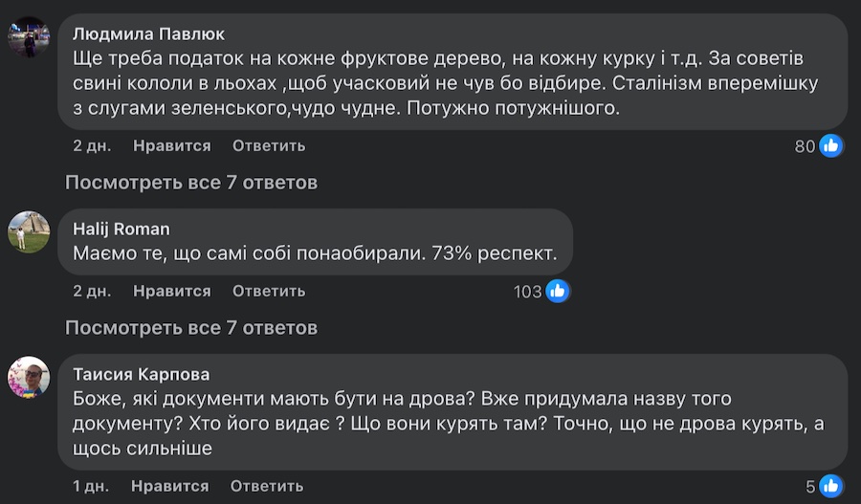Screen dimensions: 861x504
Task: Toggle Нравится on Людмила Павлюк's comment
Action: 172,146
